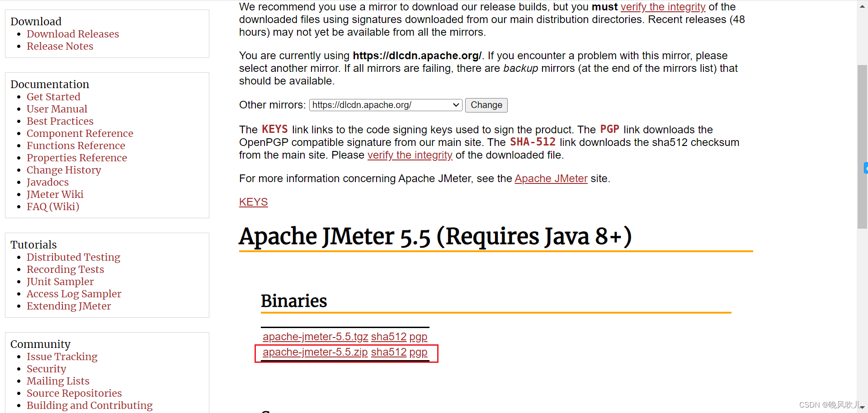Open Building and Contributing link
The height and width of the screenshot is (413, 868).
tap(90, 405)
